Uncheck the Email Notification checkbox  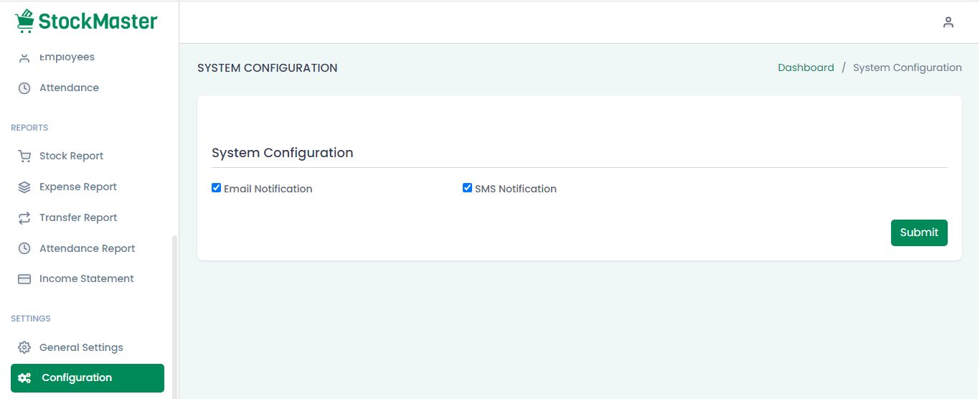tap(216, 188)
